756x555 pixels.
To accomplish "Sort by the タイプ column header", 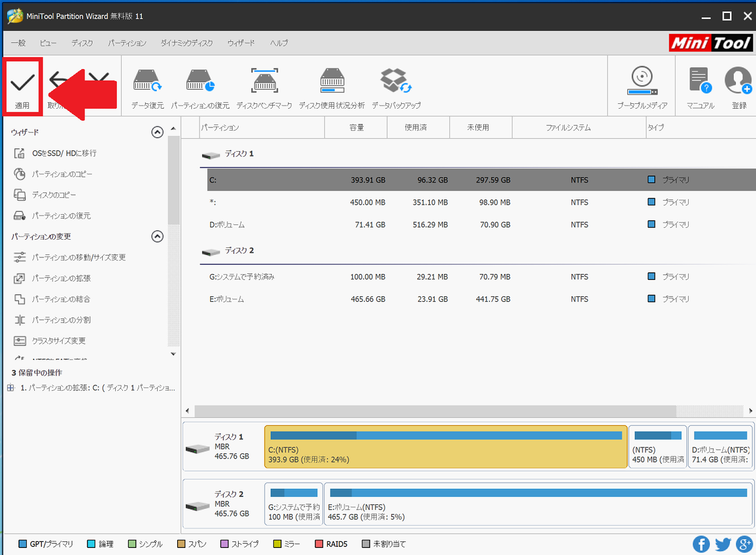I will coord(701,128).
